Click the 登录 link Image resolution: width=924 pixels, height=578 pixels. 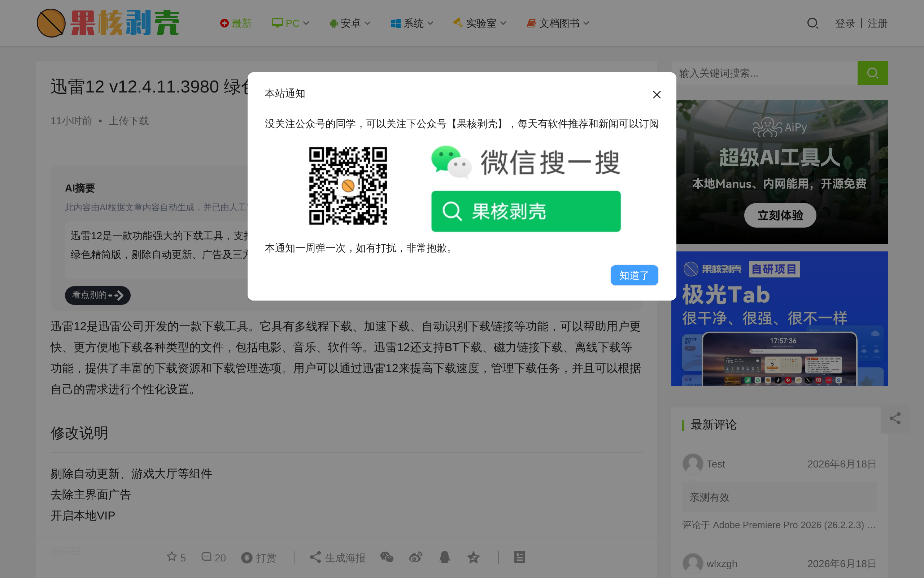(x=845, y=23)
